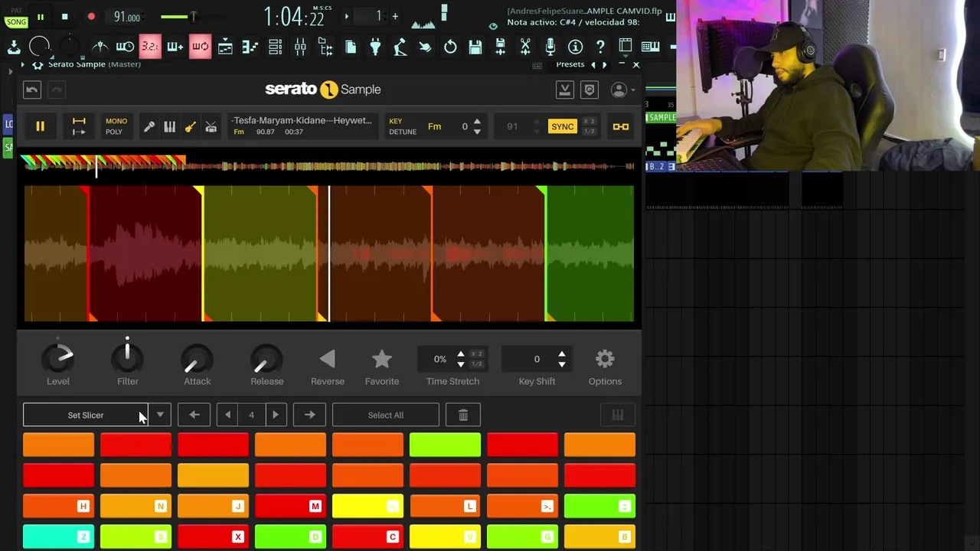Select the drum stem icon
This screenshot has width=980, height=551.
211,127
